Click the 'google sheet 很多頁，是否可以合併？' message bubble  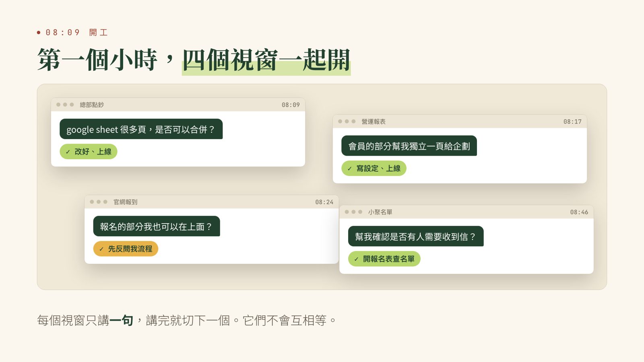point(141,129)
